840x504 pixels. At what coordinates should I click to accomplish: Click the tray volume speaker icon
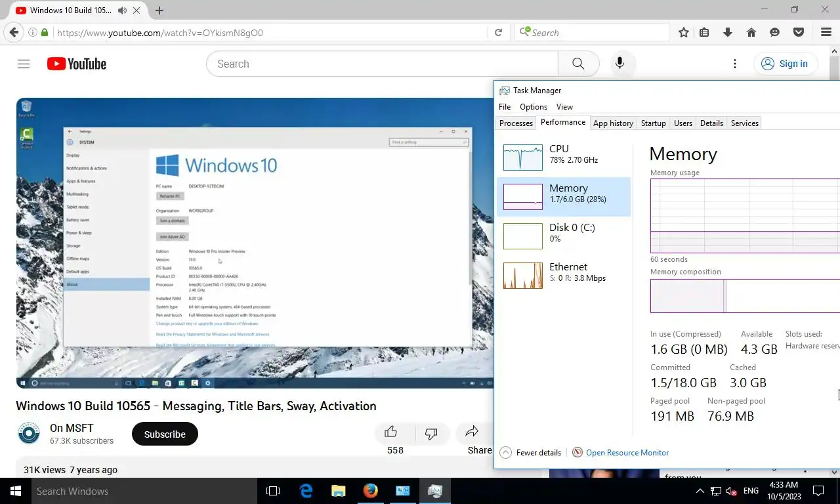732,491
